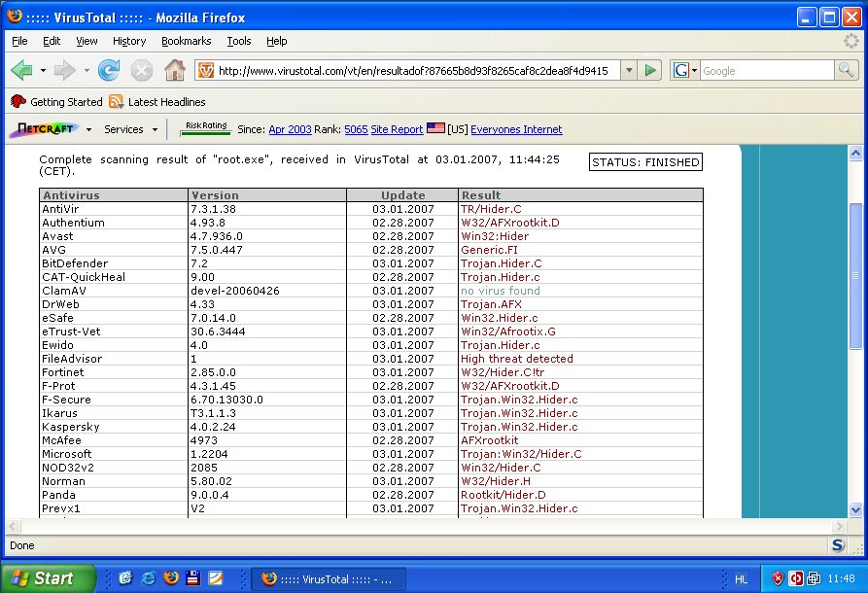Click the STATUS: FINISHED box

(x=645, y=162)
